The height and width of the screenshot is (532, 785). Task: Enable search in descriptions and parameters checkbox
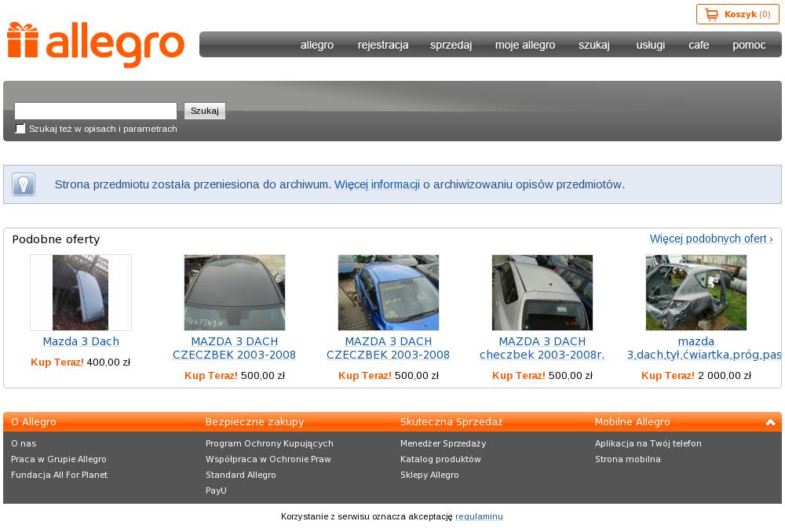(x=20, y=129)
